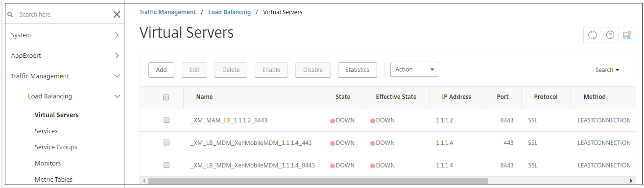This screenshot has width=644, height=188.
Task: Click the Delete button
Action: tap(231, 70)
